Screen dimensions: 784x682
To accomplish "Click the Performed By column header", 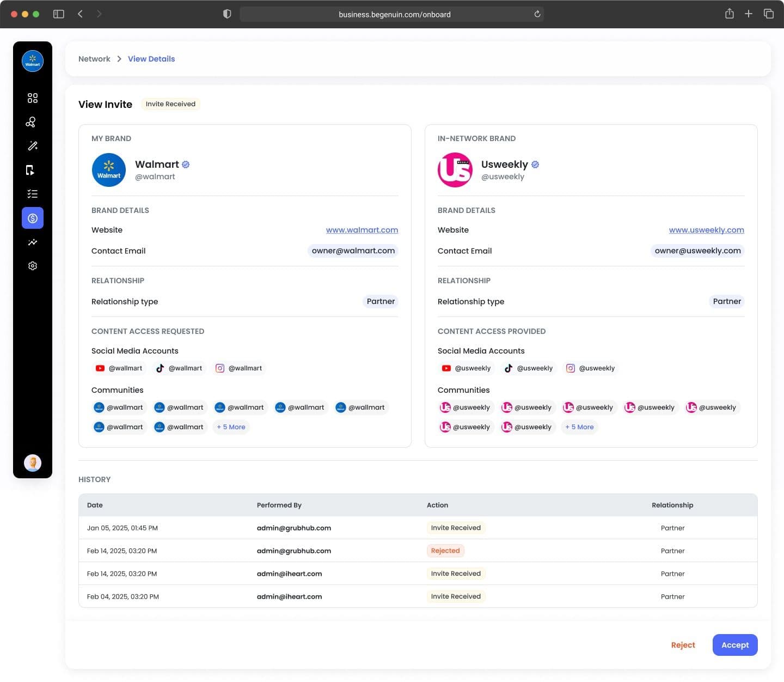I will click(x=279, y=505).
